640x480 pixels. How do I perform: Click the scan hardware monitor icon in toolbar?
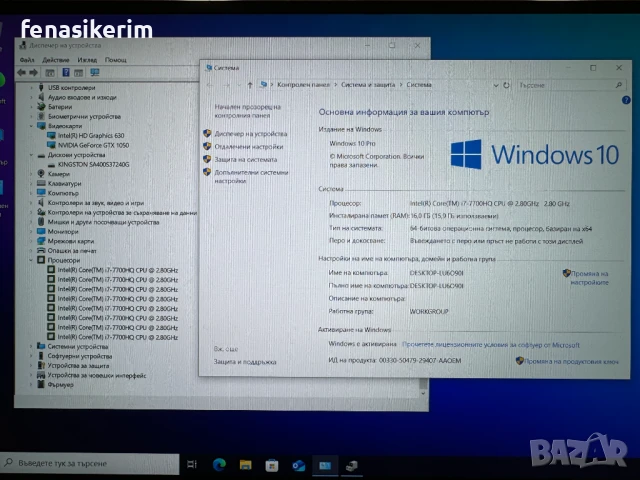pos(95,73)
